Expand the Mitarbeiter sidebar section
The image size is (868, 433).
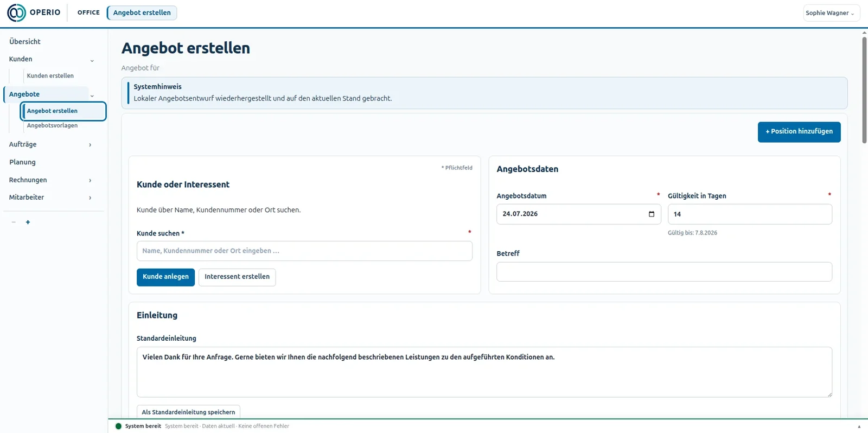pos(90,198)
